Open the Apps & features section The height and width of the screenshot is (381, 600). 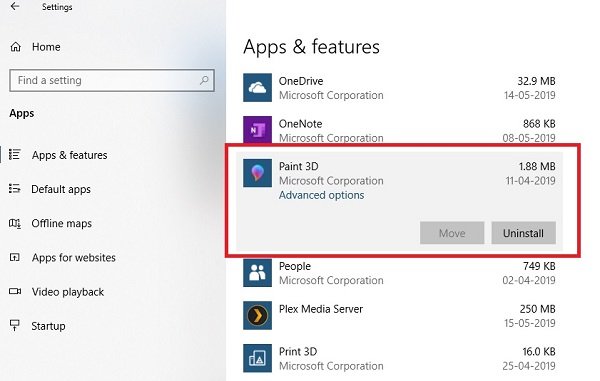[x=70, y=155]
